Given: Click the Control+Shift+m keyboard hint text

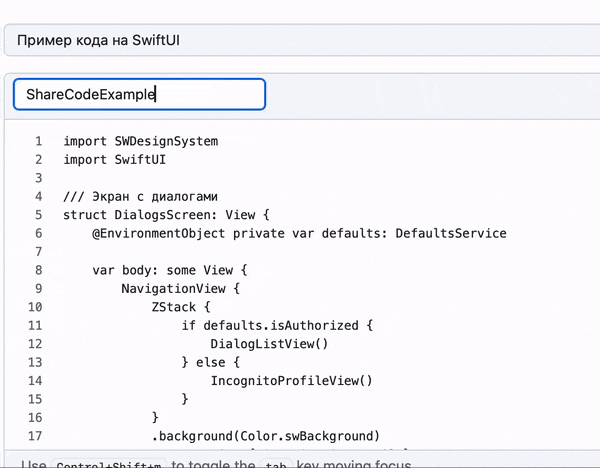Looking at the screenshot, I should pos(110,465).
